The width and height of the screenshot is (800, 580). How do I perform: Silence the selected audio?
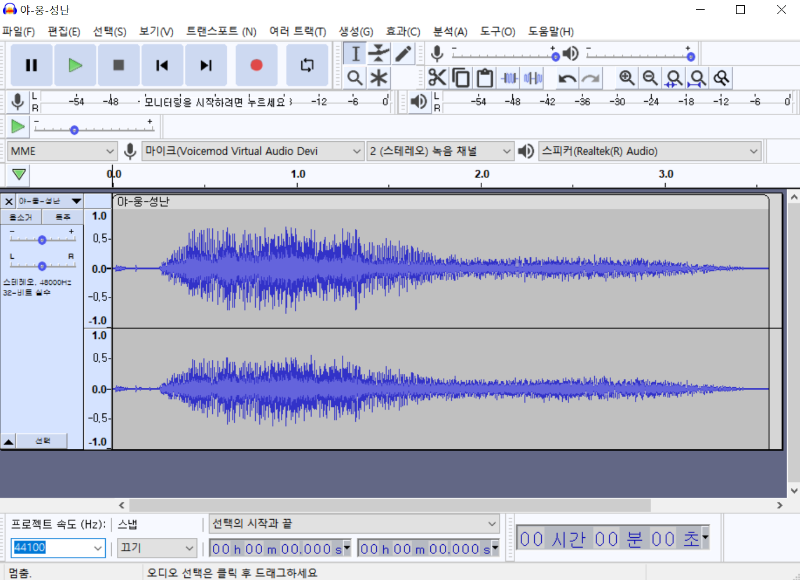point(532,78)
